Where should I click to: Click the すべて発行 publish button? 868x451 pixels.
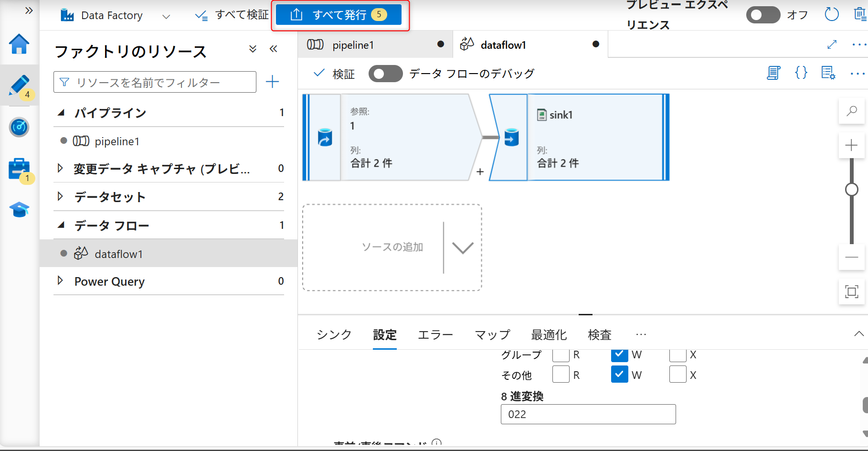coord(339,14)
